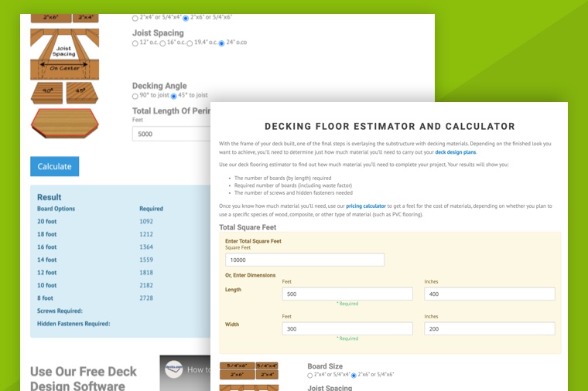Screen dimensions: 588x391
Task: Select 12" o.c. joist spacing in back window
Action: click(135, 43)
